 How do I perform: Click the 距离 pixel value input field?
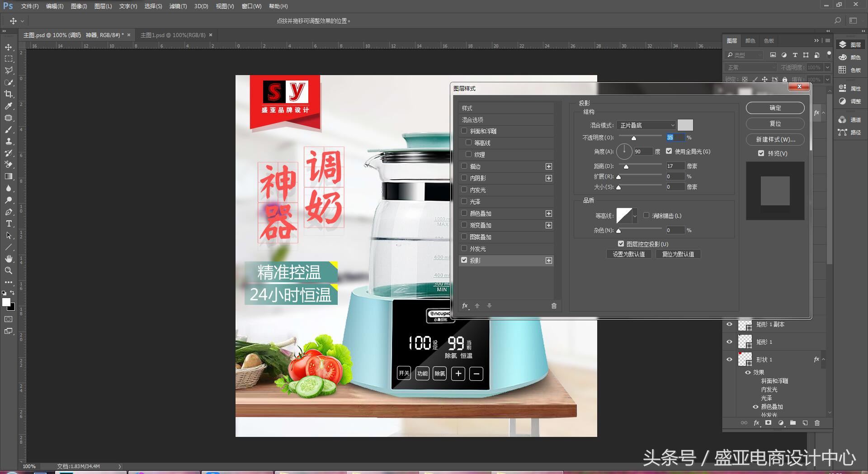[x=675, y=166]
